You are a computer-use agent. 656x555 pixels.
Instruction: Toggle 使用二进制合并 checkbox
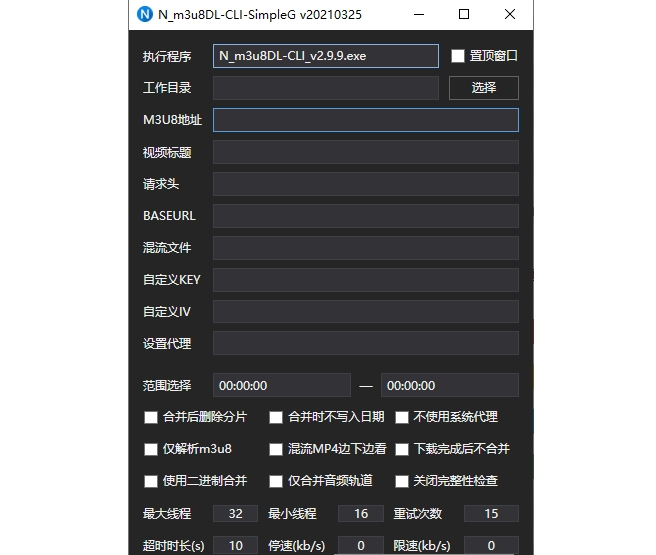coord(151,481)
